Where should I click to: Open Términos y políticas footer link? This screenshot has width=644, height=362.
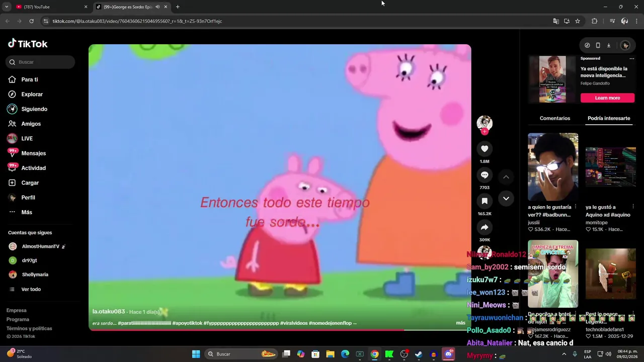coord(29,328)
